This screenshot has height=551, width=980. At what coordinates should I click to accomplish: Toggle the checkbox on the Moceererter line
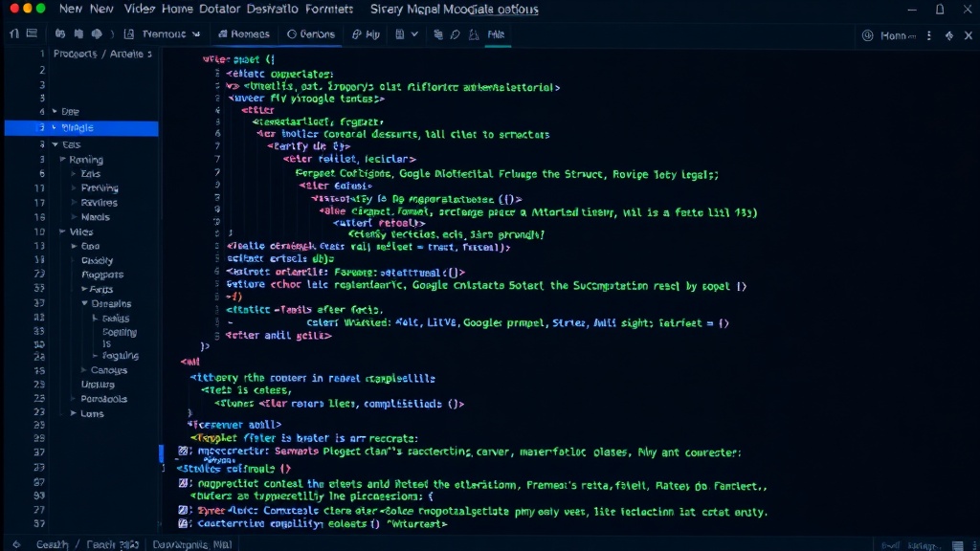(183, 452)
